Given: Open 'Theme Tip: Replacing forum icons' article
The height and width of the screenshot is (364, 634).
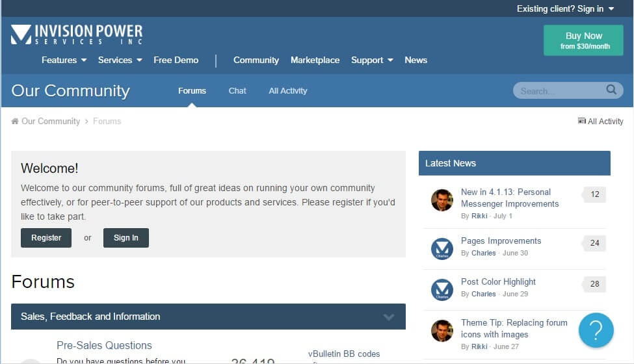Looking at the screenshot, I should pos(514,328).
